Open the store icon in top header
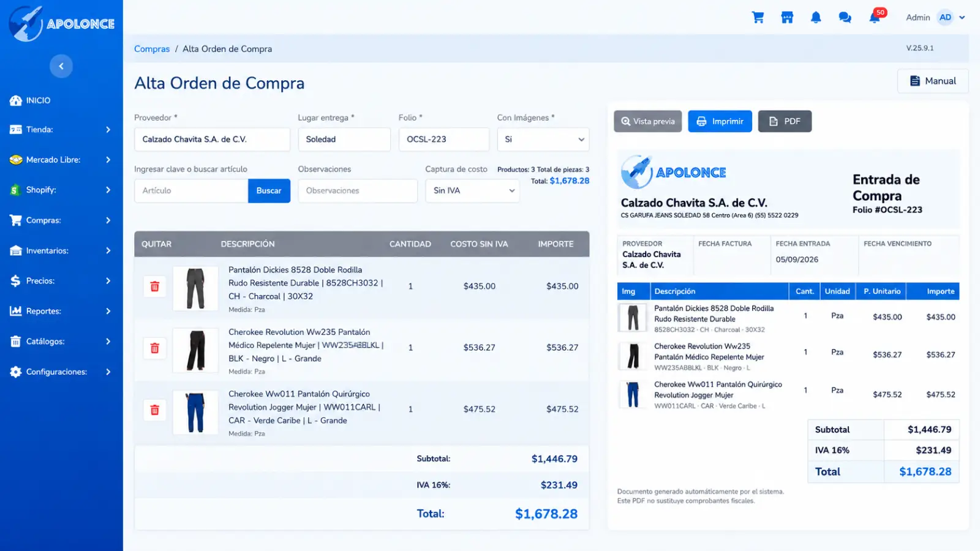 787,17
